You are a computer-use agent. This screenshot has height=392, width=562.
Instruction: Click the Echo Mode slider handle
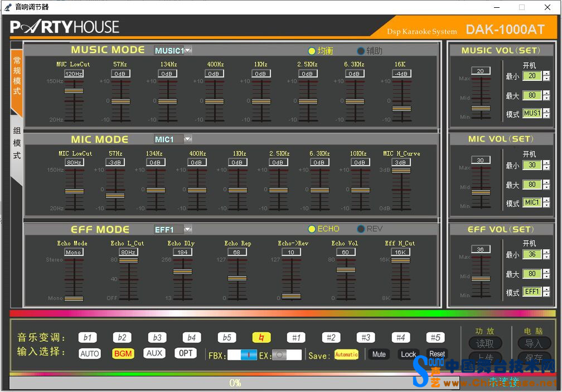(74, 298)
